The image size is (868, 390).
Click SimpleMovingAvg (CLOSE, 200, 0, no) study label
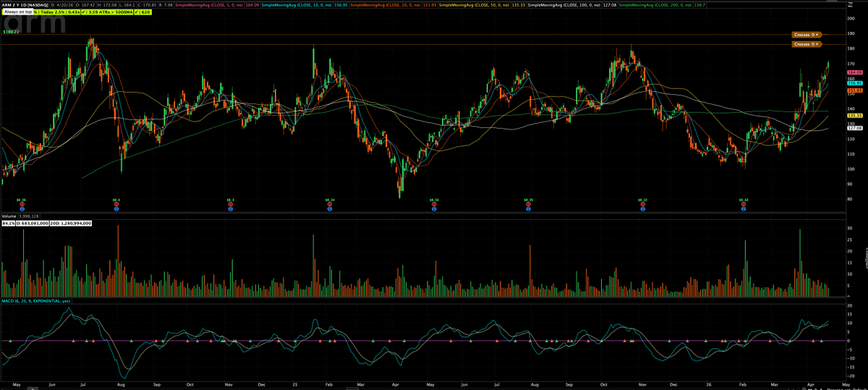click(x=656, y=5)
